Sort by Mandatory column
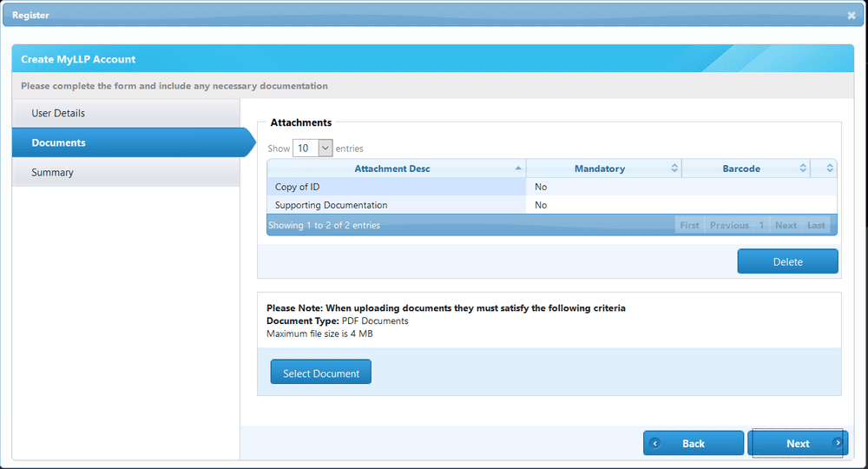Image resolution: width=868 pixels, height=469 pixels. (x=604, y=168)
